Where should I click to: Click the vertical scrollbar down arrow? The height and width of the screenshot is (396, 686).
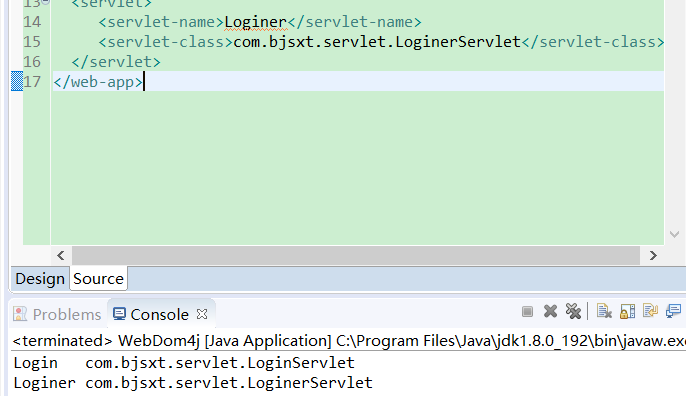(x=675, y=235)
